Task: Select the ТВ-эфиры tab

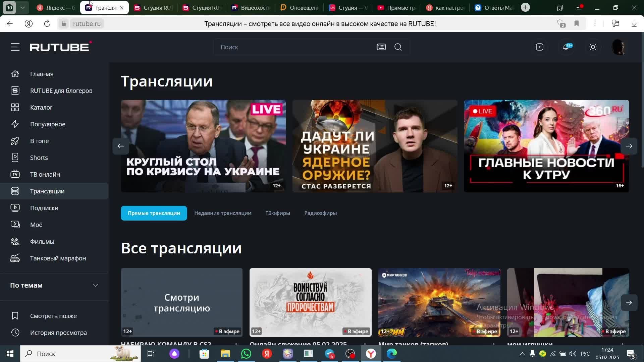Action: (x=277, y=213)
